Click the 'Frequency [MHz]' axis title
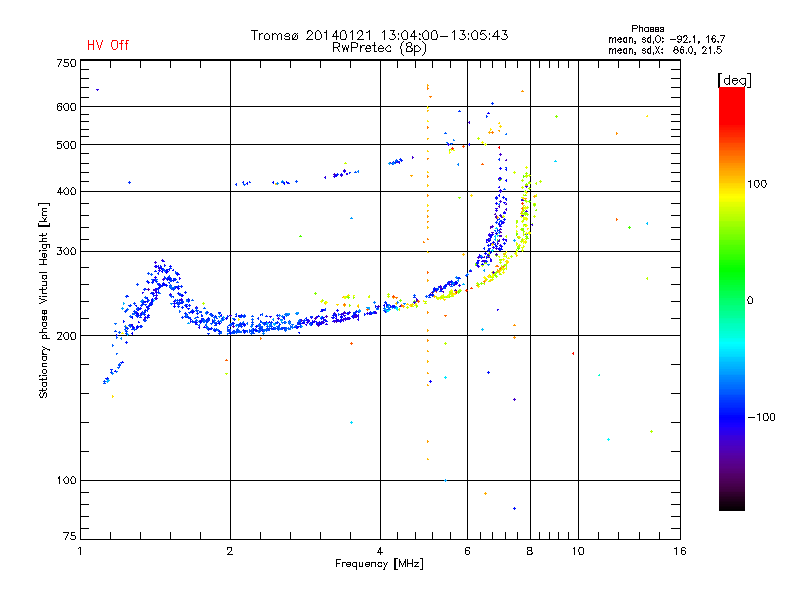The width and height of the screenshot is (800, 600). coord(379,564)
